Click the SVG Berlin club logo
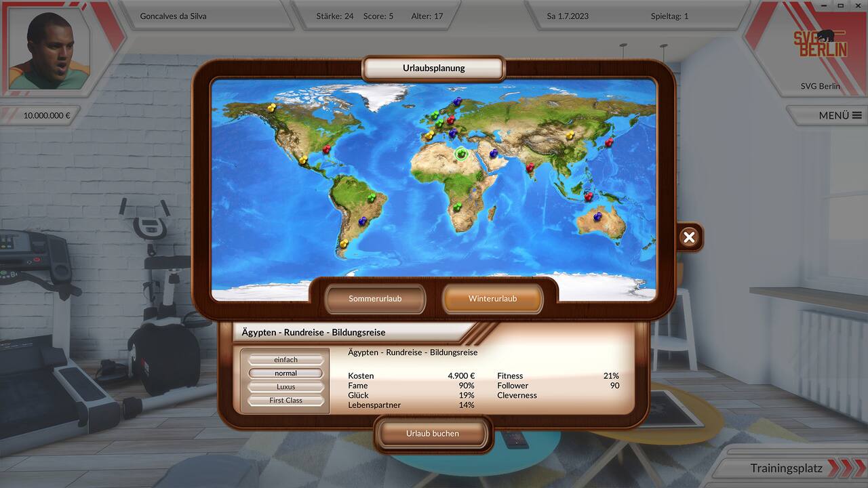868x488 pixels. pyautogui.click(x=821, y=43)
